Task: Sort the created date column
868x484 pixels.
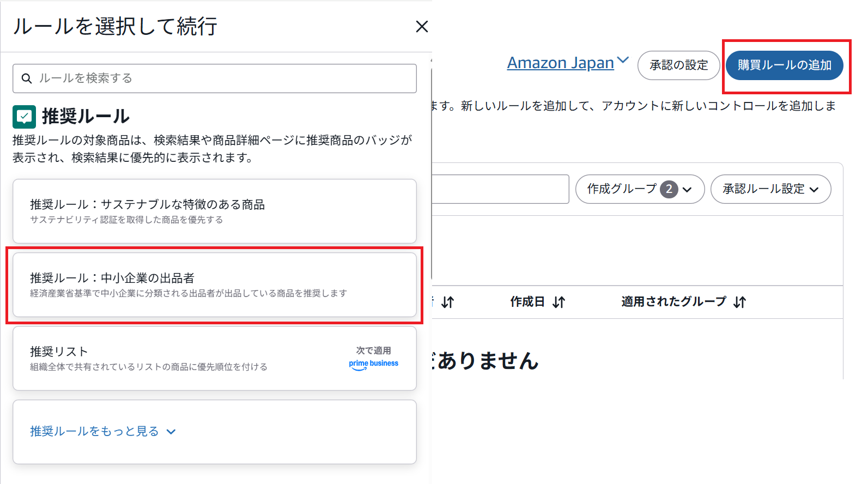Action: click(559, 302)
